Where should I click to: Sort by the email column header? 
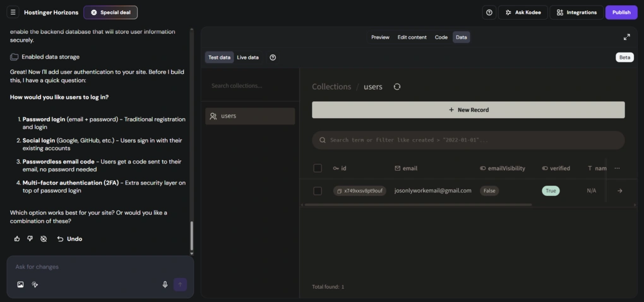click(406, 169)
